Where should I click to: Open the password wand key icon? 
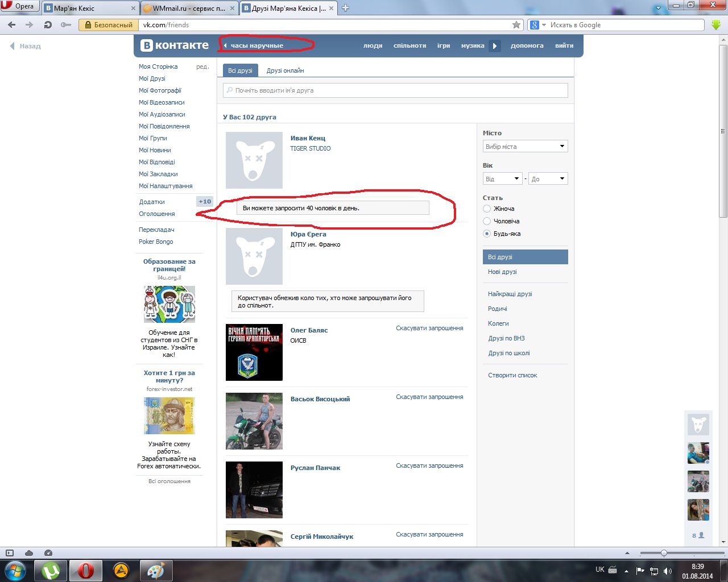click(x=66, y=25)
